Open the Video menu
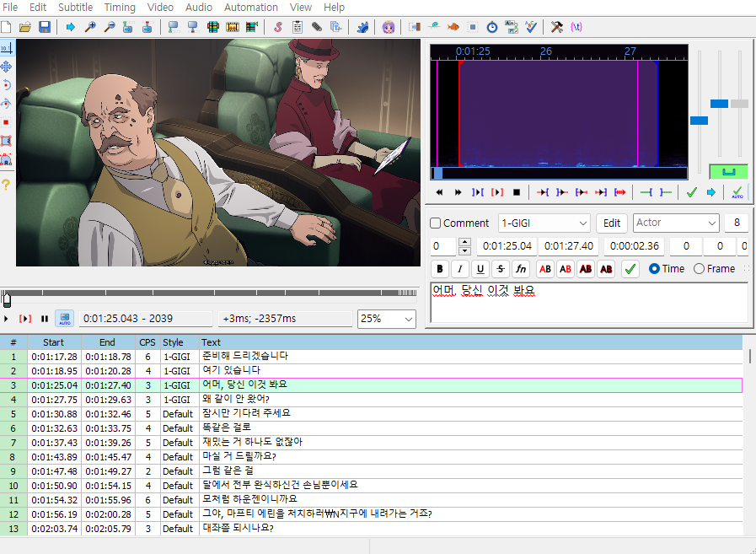756x554 pixels. (160, 8)
